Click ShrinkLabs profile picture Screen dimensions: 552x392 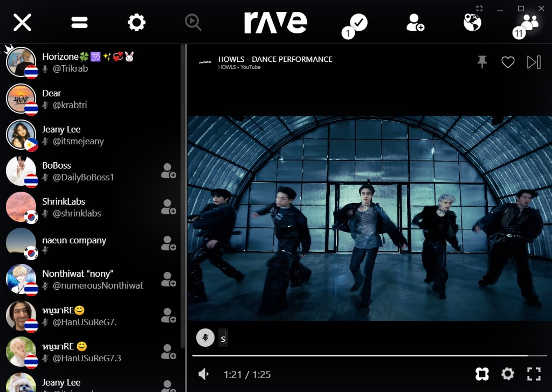click(21, 207)
